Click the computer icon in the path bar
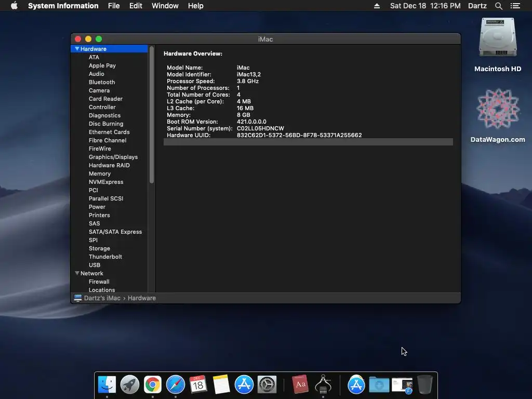 (78, 298)
